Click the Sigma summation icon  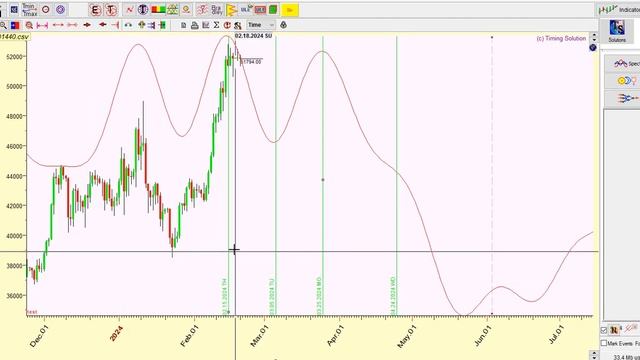point(216,25)
